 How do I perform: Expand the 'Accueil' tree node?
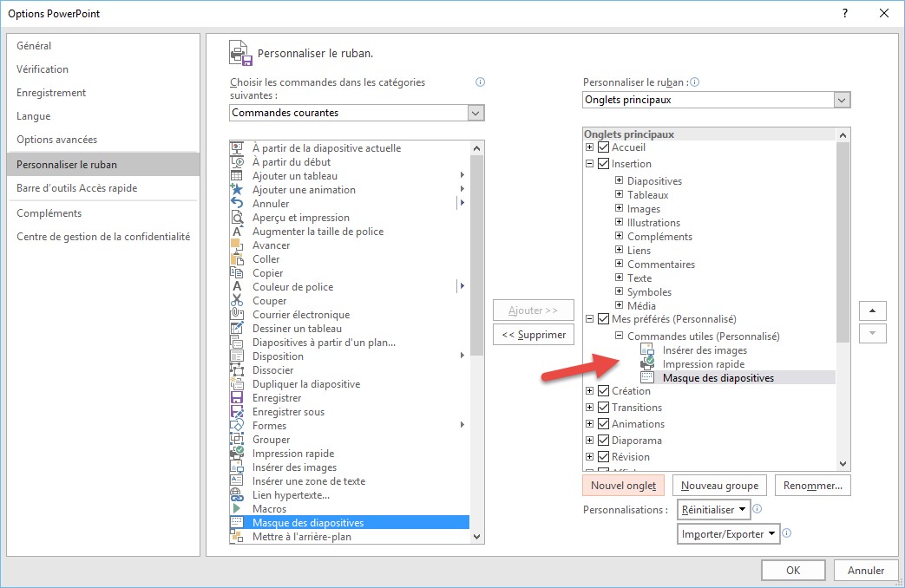(590, 147)
